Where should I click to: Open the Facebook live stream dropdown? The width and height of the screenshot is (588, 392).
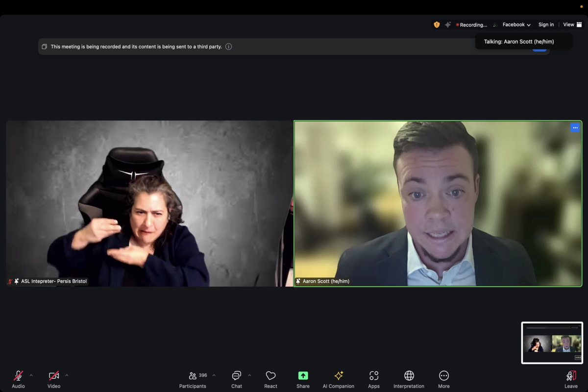pos(516,24)
